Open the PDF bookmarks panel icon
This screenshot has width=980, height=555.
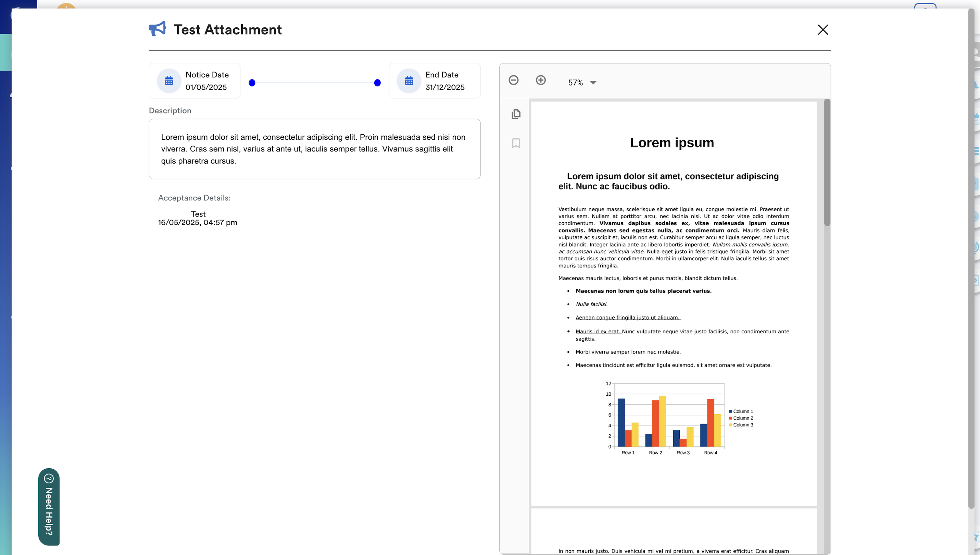516,143
